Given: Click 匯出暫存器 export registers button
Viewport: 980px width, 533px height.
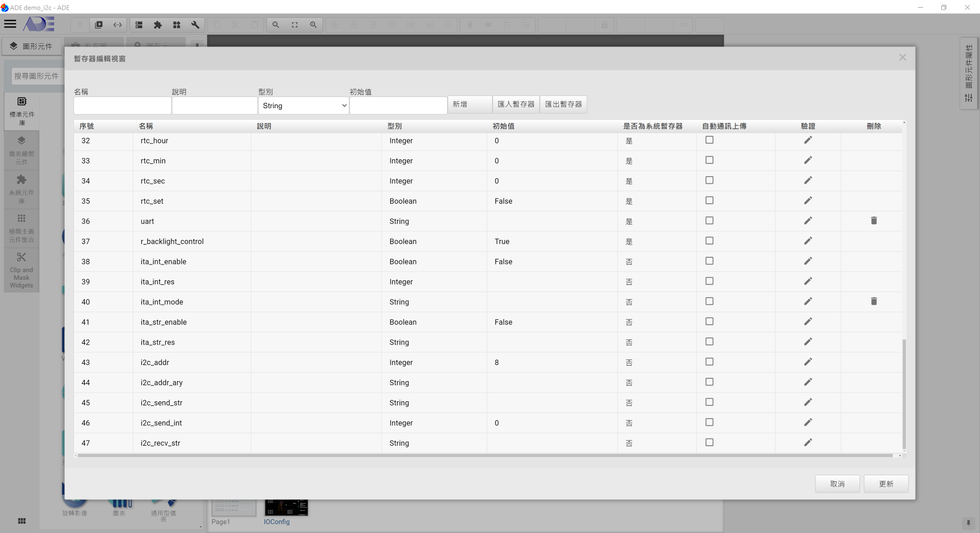Looking at the screenshot, I should pos(563,105).
